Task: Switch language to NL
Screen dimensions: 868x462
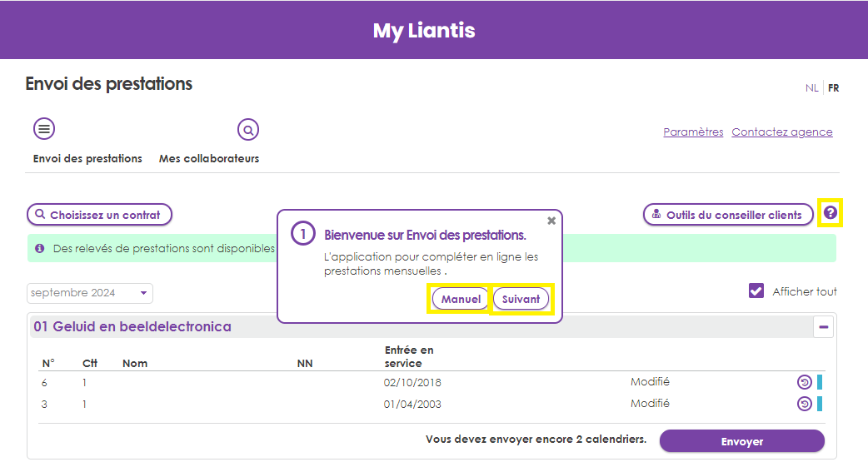Action: [x=811, y=88]
